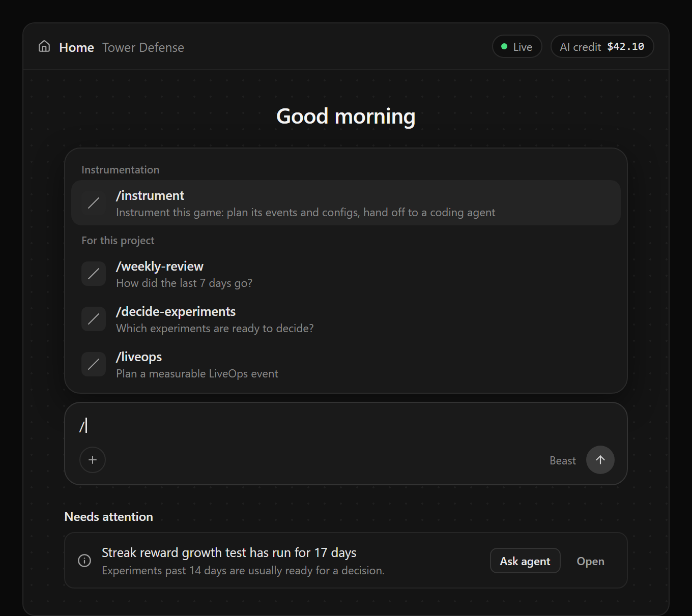
Task: Select the /instrument command
Action: tap(346, 203)
